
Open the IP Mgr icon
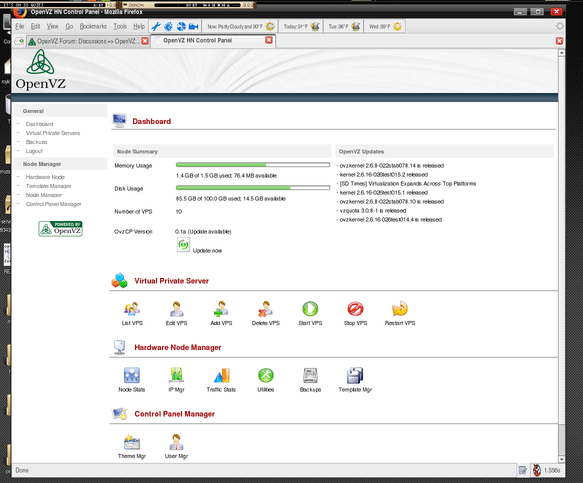pos(176,376)
